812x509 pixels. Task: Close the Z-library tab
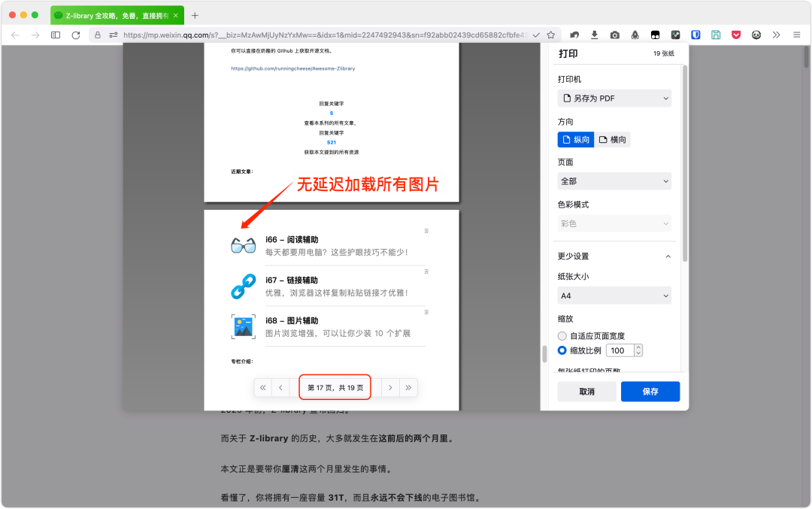pos(175,16)
